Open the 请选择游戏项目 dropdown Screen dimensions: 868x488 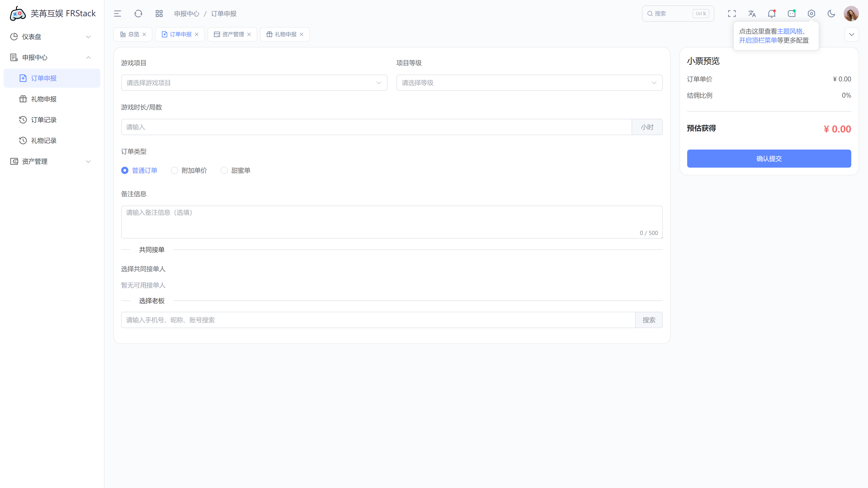tap(254, 83)
